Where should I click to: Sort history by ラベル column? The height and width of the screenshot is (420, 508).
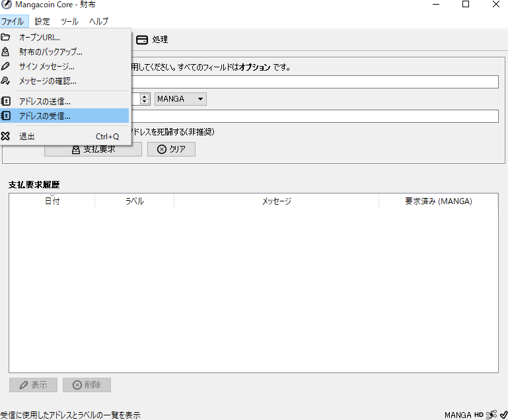tap(135, 201)
